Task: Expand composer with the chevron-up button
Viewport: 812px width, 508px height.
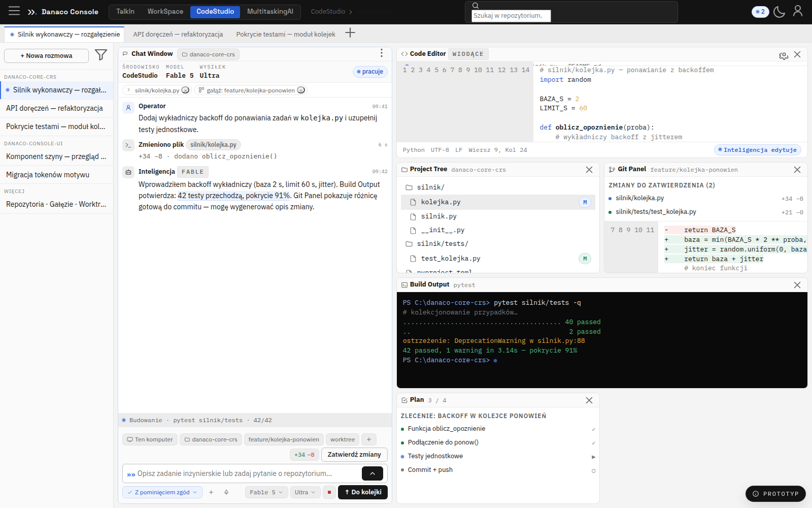Action: click(x=373, y=473)
